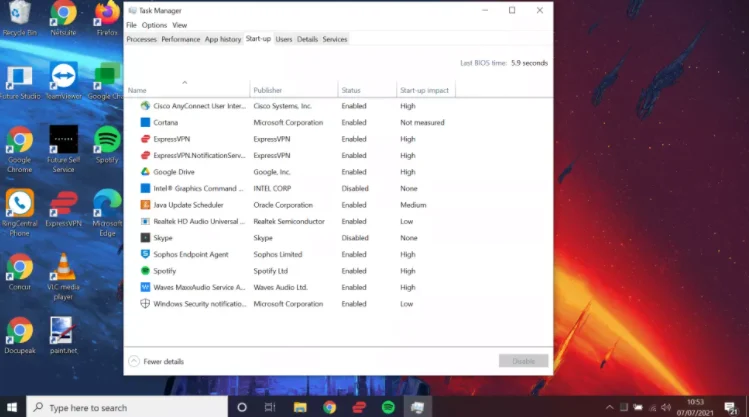This screenshot has height=417, width=749.
Task: Open the Recycle Bin desktop icon
Action: coord(20,19)
